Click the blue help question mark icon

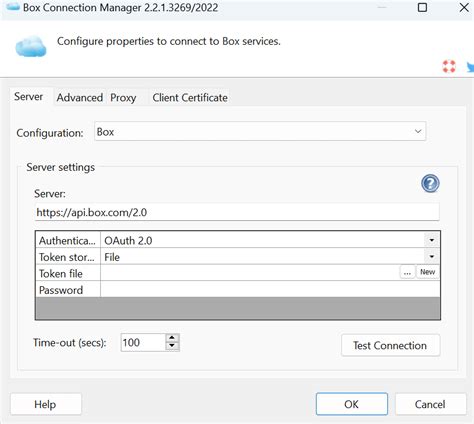pyautogui.click(x=430, y=183)
